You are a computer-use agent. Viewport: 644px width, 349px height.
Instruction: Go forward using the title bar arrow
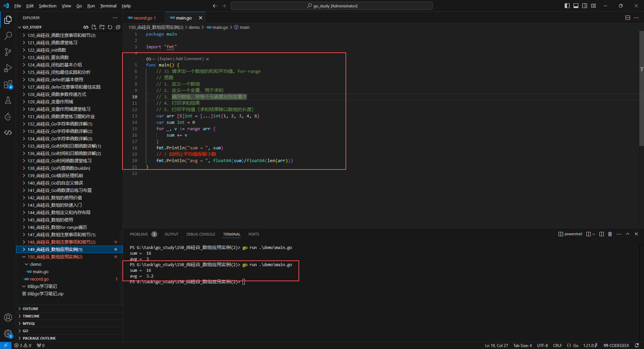(224, 6)
